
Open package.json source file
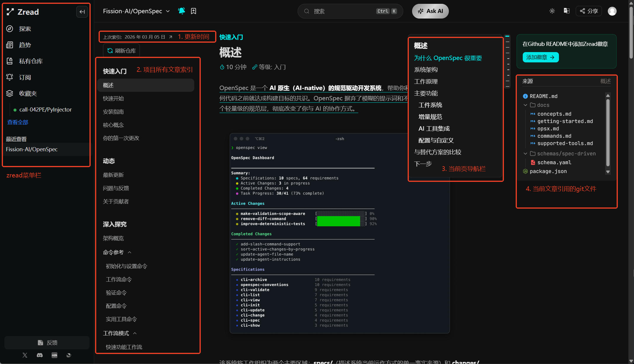pos(548,171)
